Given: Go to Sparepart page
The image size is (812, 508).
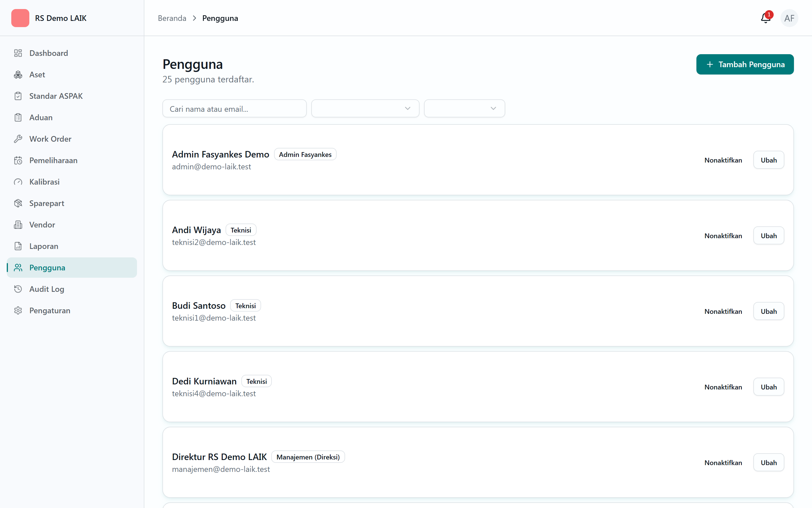Looking at the screenshot, I should pos(72,203).
